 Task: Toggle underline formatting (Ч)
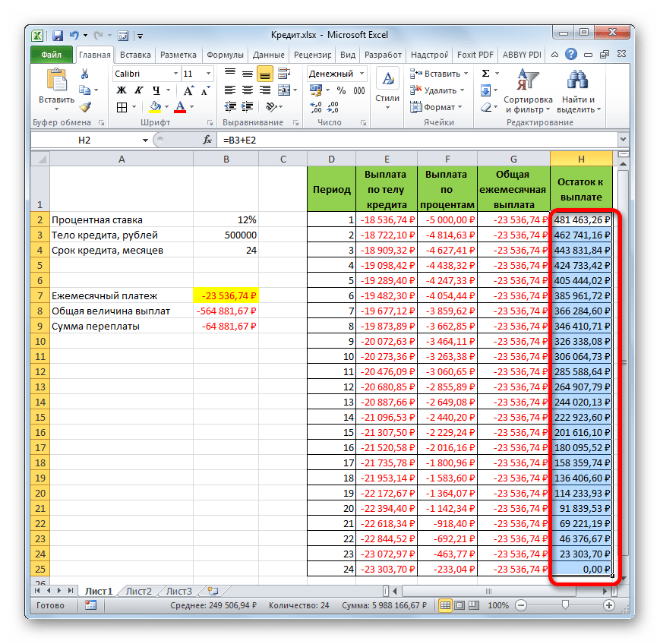pos(156,90)
